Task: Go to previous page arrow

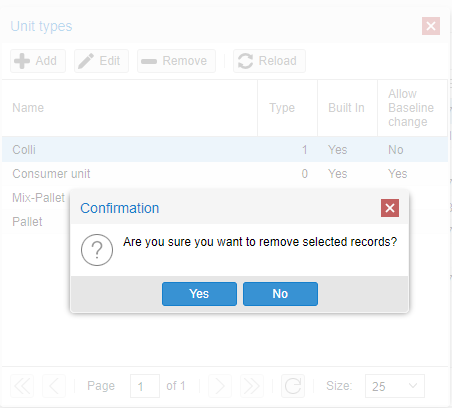Action: (x=54, y=386)
